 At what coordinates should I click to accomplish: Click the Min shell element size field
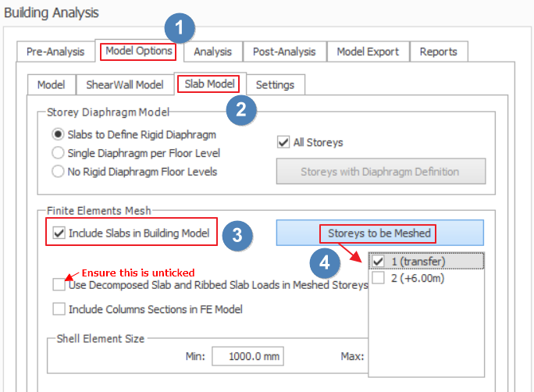point(247,356)
